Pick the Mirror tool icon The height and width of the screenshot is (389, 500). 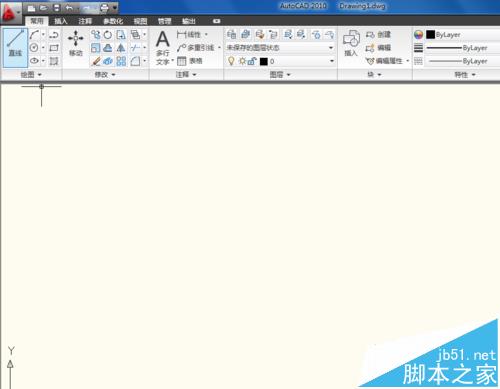121,48
